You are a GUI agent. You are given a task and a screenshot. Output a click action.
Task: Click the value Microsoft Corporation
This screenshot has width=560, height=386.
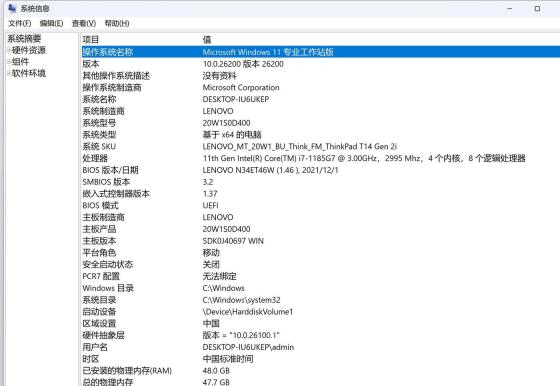pos(241,87)
